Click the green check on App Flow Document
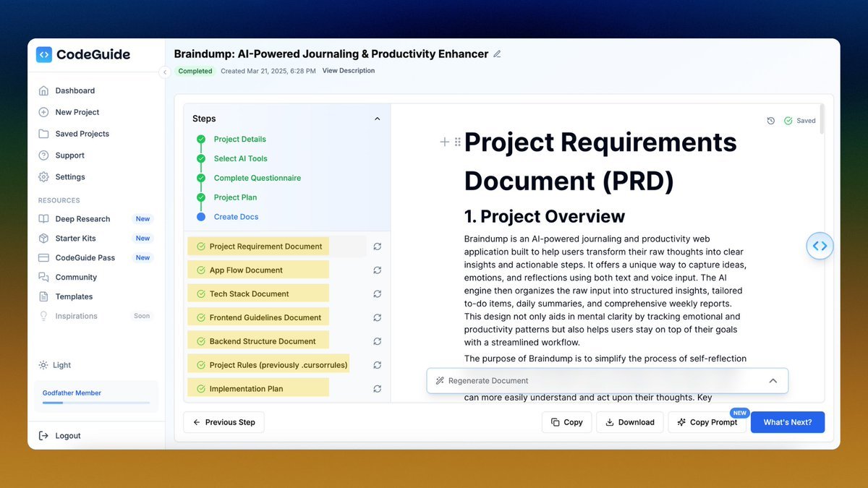 200,270
